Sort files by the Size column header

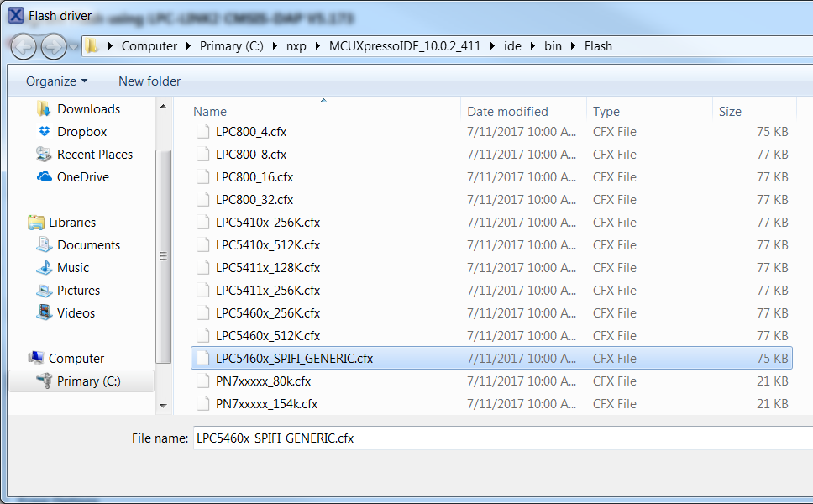tap(730, 112)
